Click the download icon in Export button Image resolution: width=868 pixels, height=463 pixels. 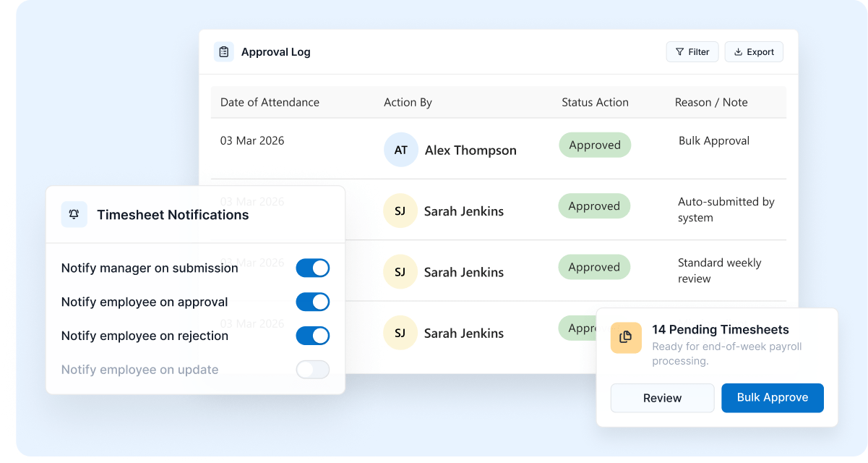[738, 52]
